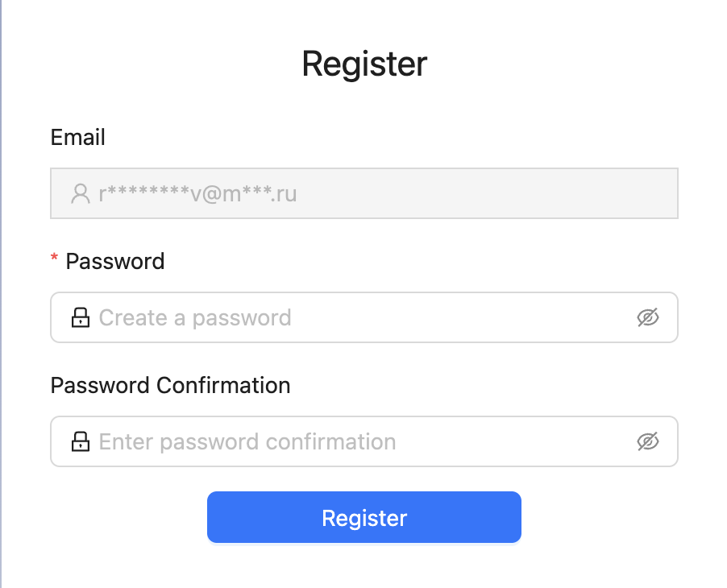Click the Password Confirmation label
Viewport: 727px width, 588px height.
click(170, 385)
